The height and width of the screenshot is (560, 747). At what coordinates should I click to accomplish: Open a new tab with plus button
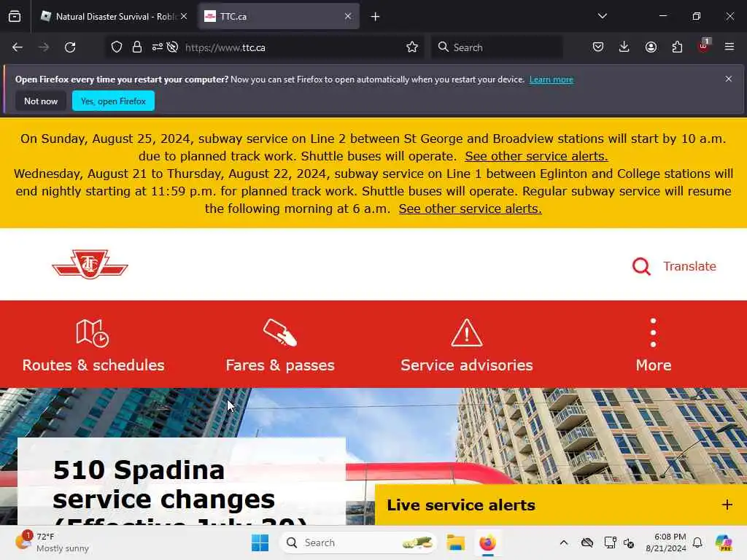(376, 17)
